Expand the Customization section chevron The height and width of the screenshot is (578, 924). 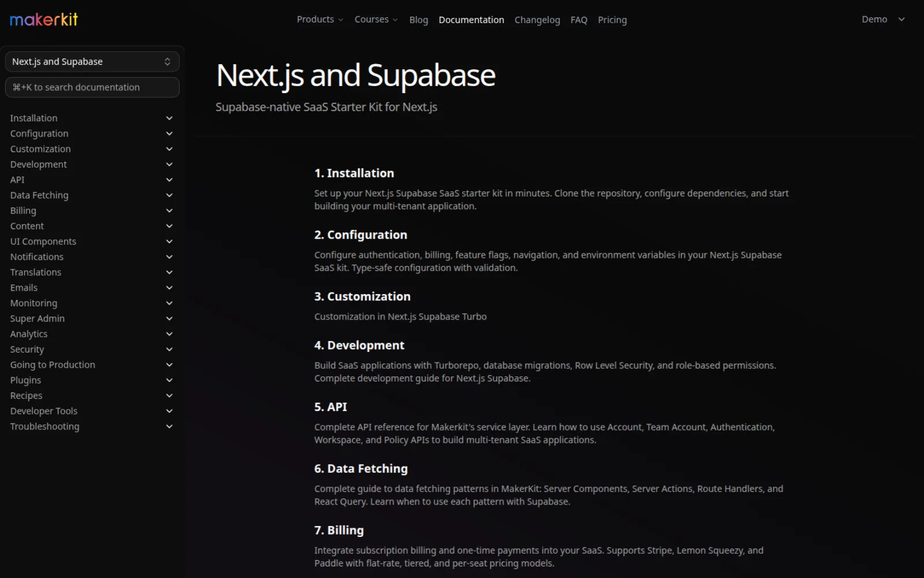click(169, 149)
